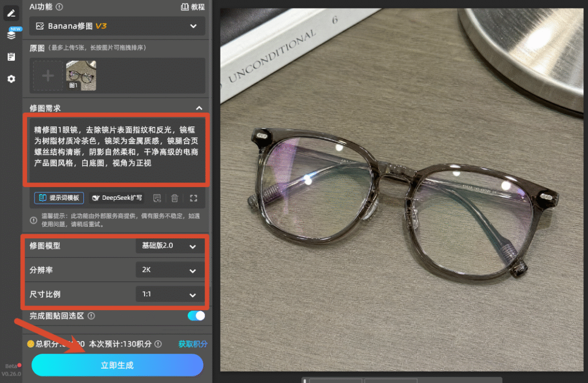Click the glasses photo in canvas preview
588x383 pixels.
pyautogui.click(x=401, y=190)
